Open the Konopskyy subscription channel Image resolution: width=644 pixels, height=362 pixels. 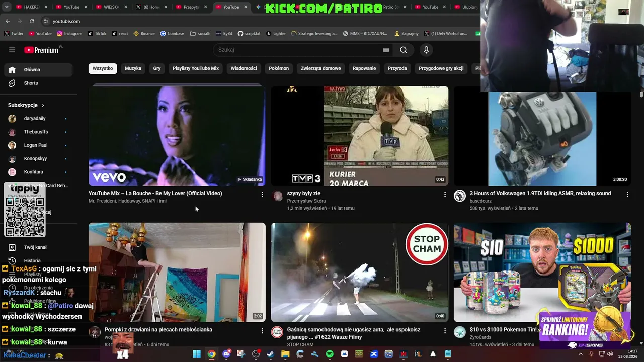(38, 159)
